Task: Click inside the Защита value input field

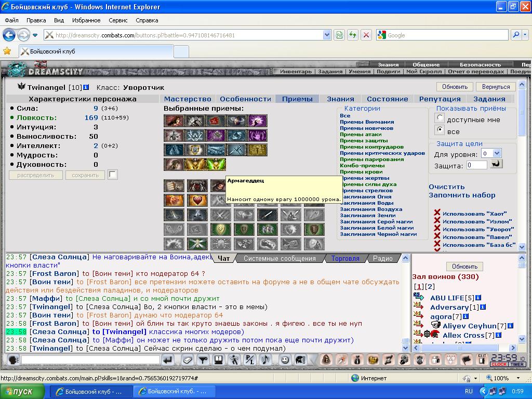Action: click(477, 165)
